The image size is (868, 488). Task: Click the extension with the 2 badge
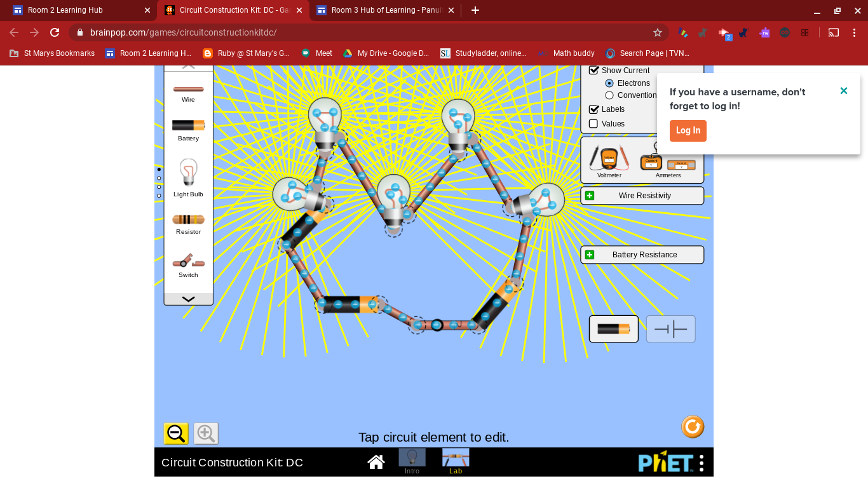coord(724,34)
